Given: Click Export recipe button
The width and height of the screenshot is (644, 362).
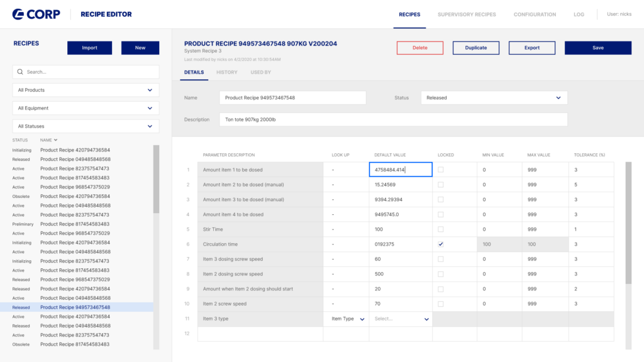Looking at the screenshot, I should (x=531, y=48).
